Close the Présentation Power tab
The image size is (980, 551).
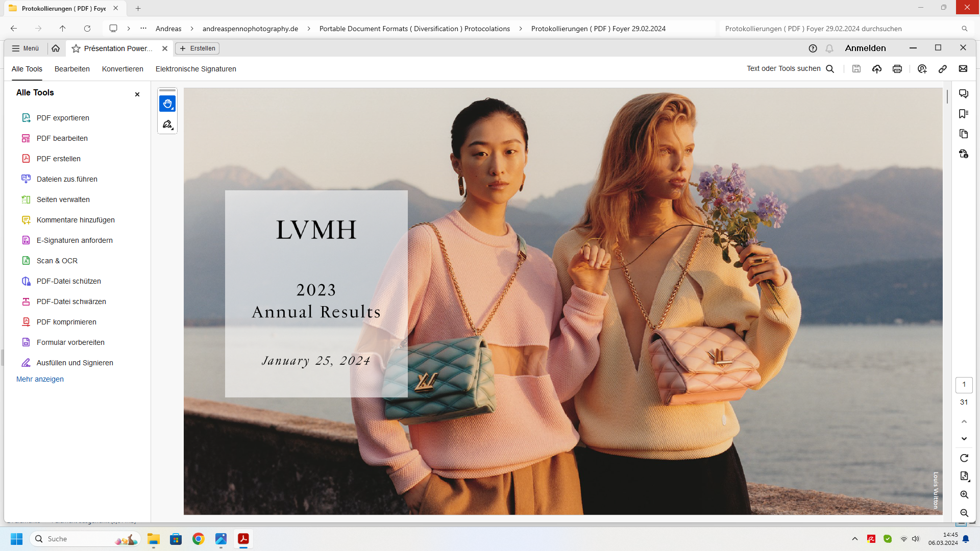(x=165, y=48)
